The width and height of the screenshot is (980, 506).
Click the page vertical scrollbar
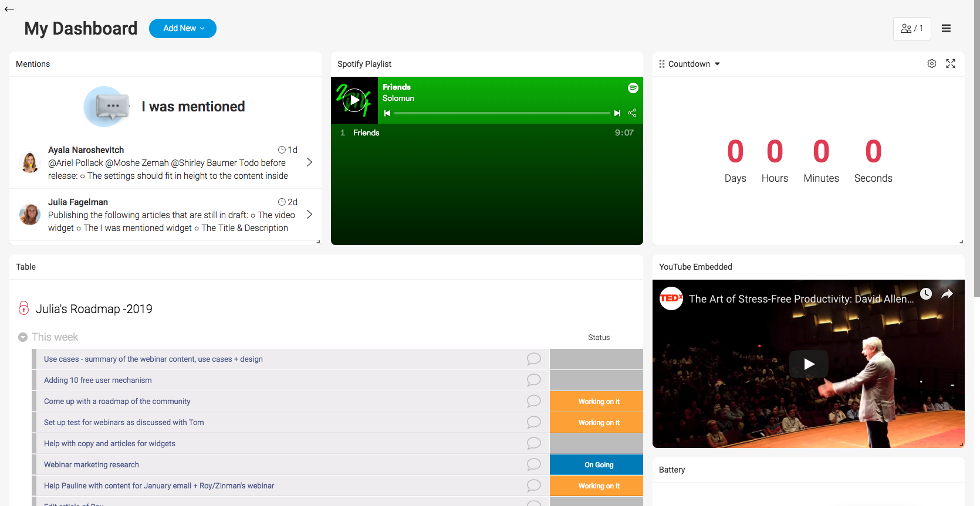click(976, 148)
